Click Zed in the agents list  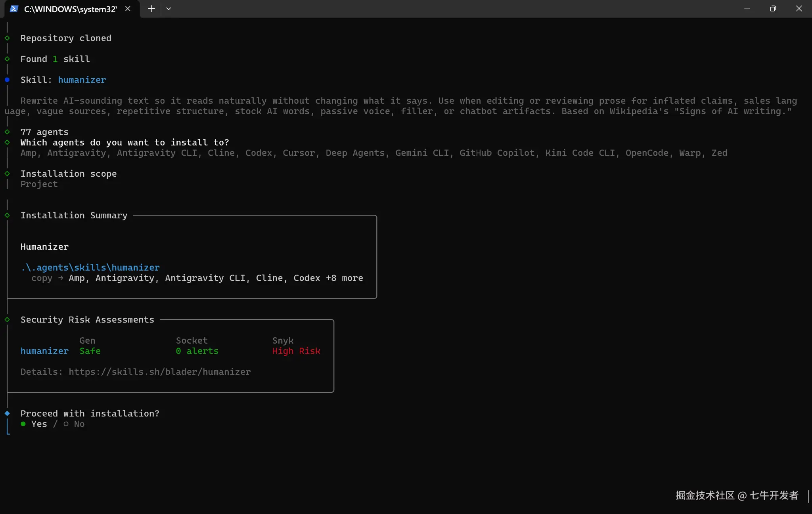(x=719, y=153)
